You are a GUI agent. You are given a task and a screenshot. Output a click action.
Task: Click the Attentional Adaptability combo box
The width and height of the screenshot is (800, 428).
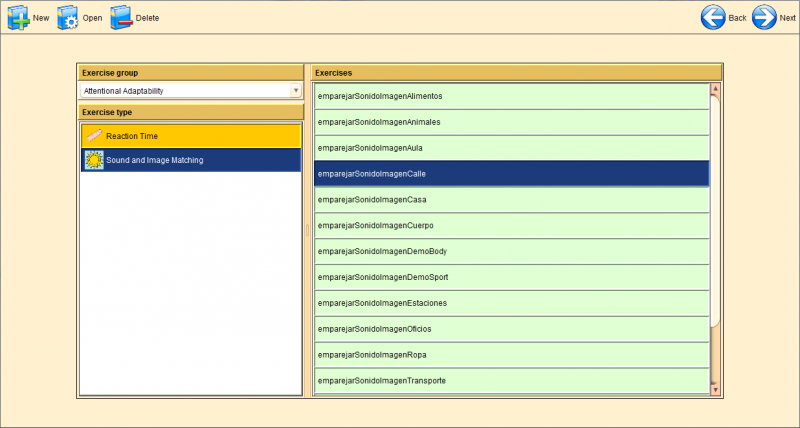(191, 91)
